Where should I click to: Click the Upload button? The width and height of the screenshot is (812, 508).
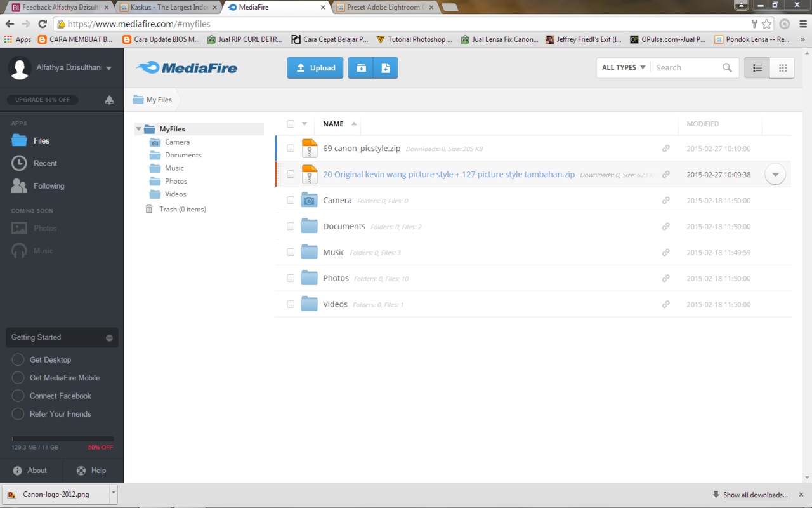[315, 68]
